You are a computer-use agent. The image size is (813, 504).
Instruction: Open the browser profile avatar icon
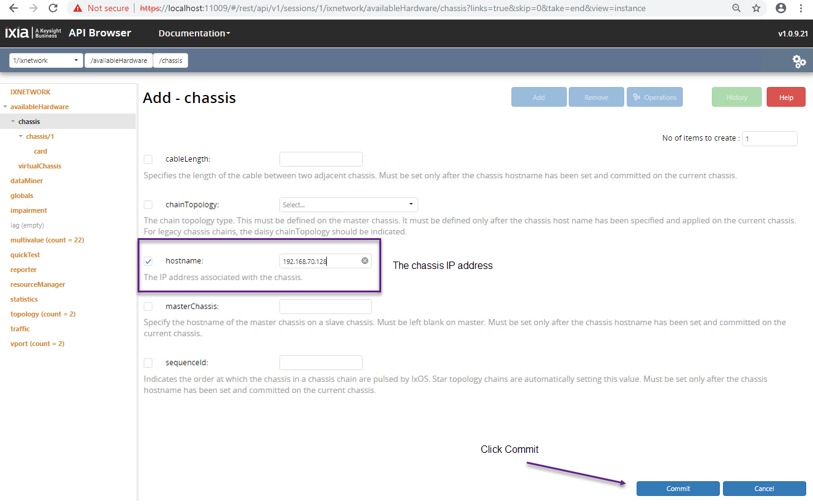(x=781, y=9)
